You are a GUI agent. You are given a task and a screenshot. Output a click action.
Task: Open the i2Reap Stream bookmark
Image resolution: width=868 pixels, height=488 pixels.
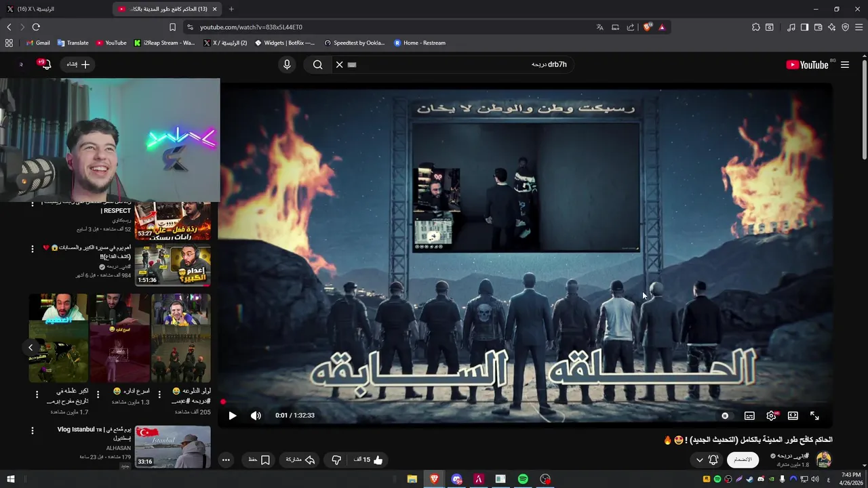164,43
